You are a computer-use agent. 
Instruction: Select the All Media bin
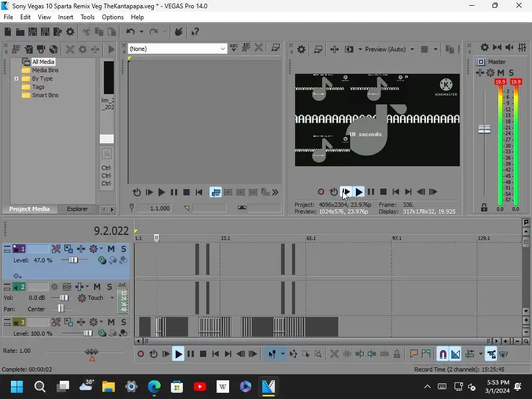pos(43,62)
